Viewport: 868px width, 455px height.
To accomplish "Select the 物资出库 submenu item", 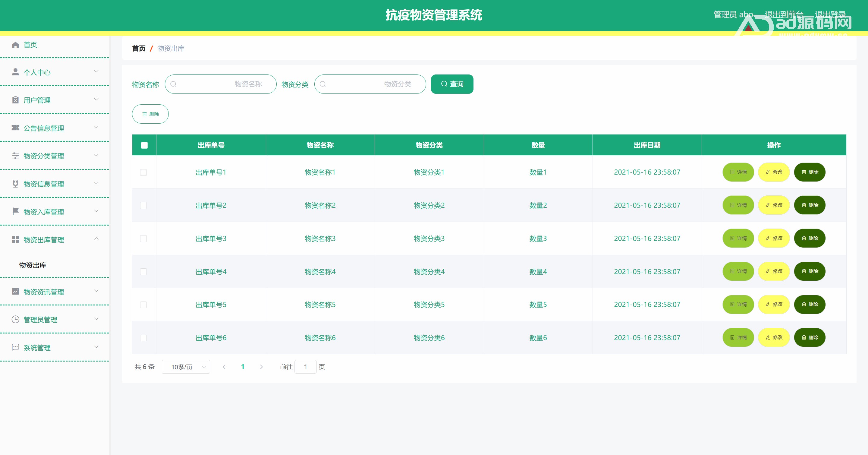I will tap(33, 265).
